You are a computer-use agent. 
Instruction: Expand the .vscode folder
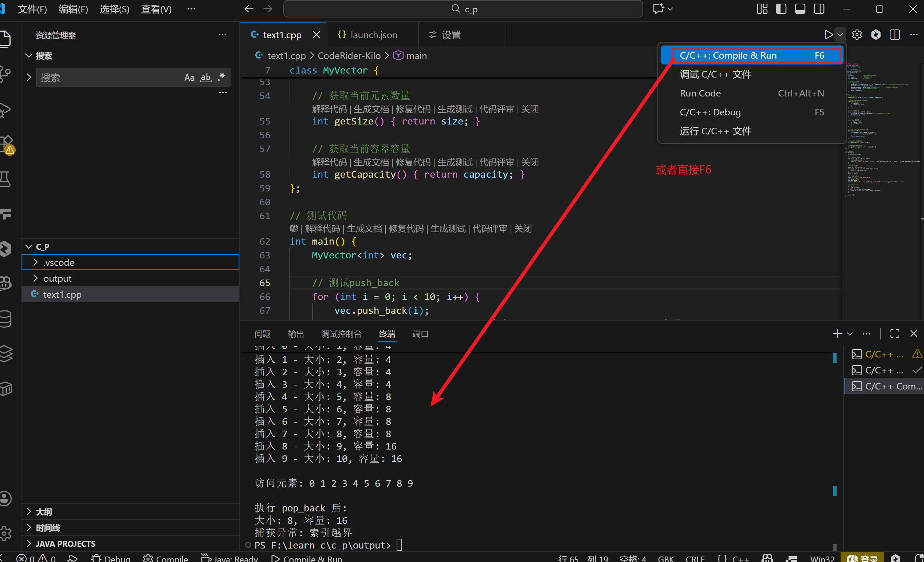click(x=59, y=262)
